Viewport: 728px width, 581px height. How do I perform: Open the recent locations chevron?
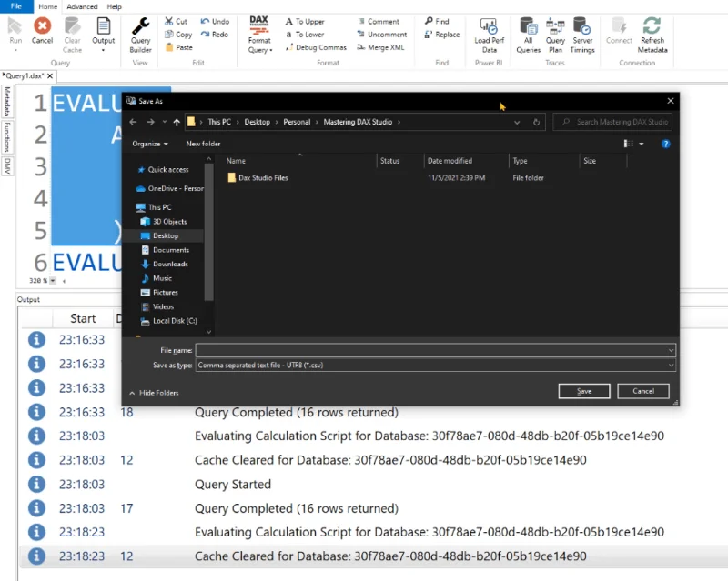(165, 122)
